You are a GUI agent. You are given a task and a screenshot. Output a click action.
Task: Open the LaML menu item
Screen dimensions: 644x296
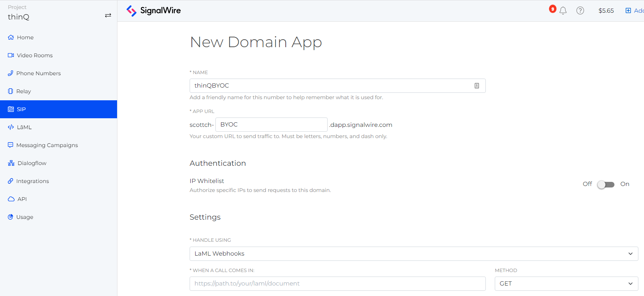(x=24, y=127)
